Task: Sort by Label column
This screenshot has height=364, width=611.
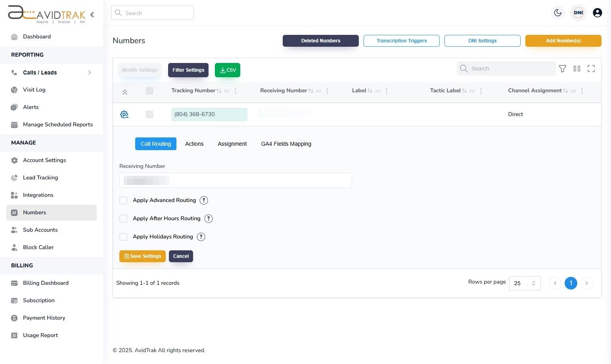Action: pyautogui.click(x=370, y=91)
